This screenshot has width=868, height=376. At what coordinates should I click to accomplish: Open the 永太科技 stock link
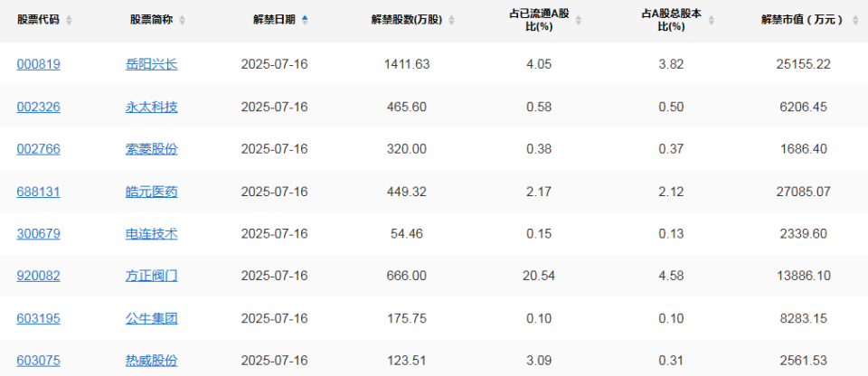[152, 107]
